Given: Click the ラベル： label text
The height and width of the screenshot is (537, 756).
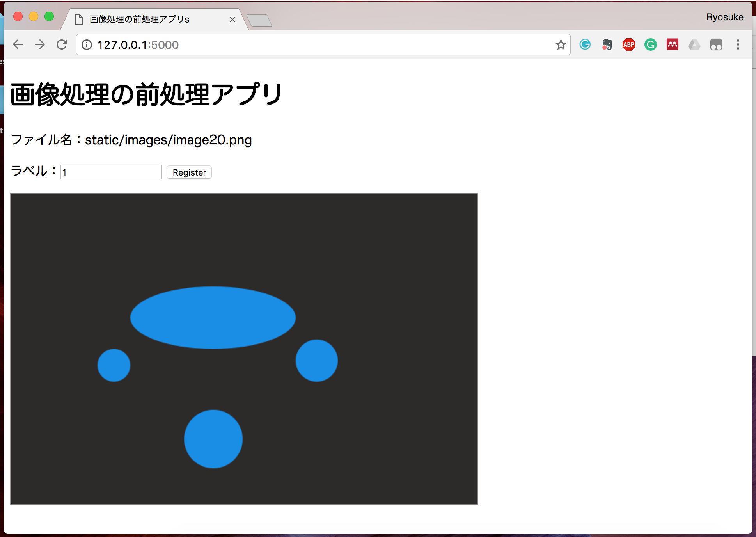Looking at the screenshot, I should 34,171.
